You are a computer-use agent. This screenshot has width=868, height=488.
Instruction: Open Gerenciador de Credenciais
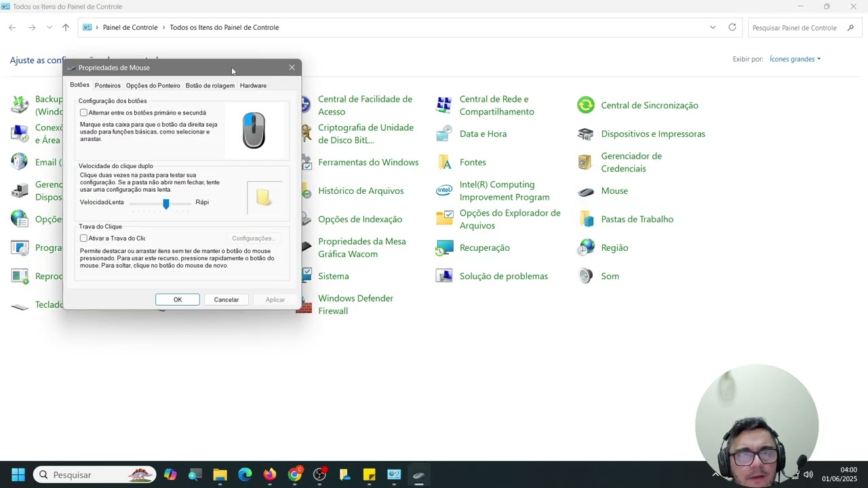pyautogui.click(x=631, y=162)
